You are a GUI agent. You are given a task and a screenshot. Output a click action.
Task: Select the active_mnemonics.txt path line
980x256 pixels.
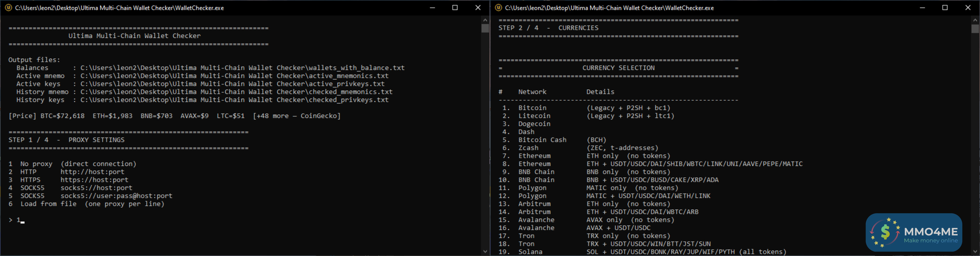tap(202, 76)
